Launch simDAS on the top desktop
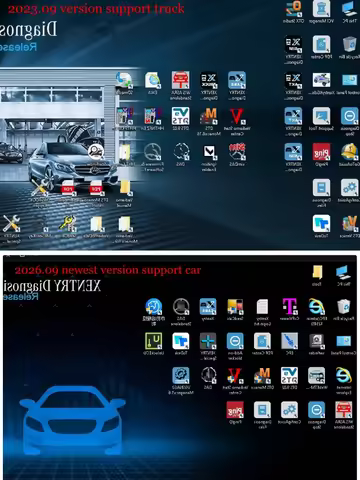 coord(237,152)
